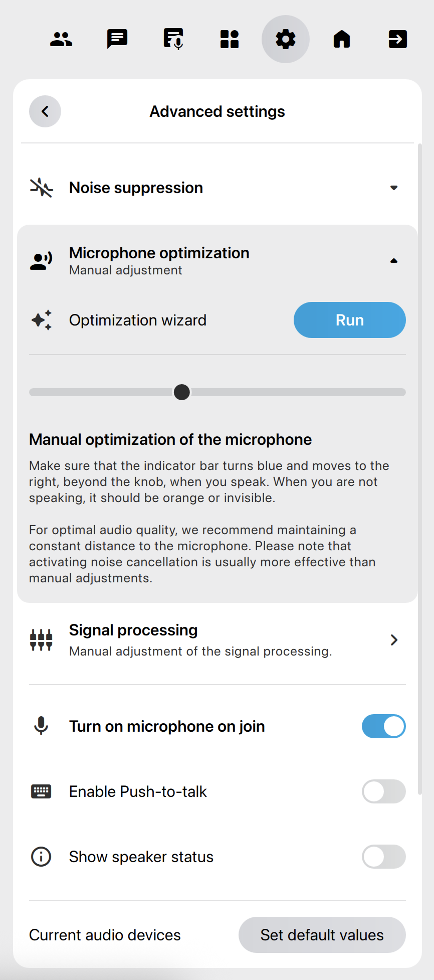This screenshot has height=980, width=434.
Task: Toggle Show speaker status switch
Action: [383, 857]
